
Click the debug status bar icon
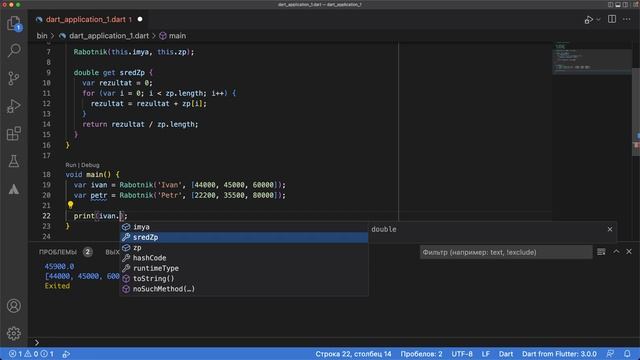coord(66,354)
